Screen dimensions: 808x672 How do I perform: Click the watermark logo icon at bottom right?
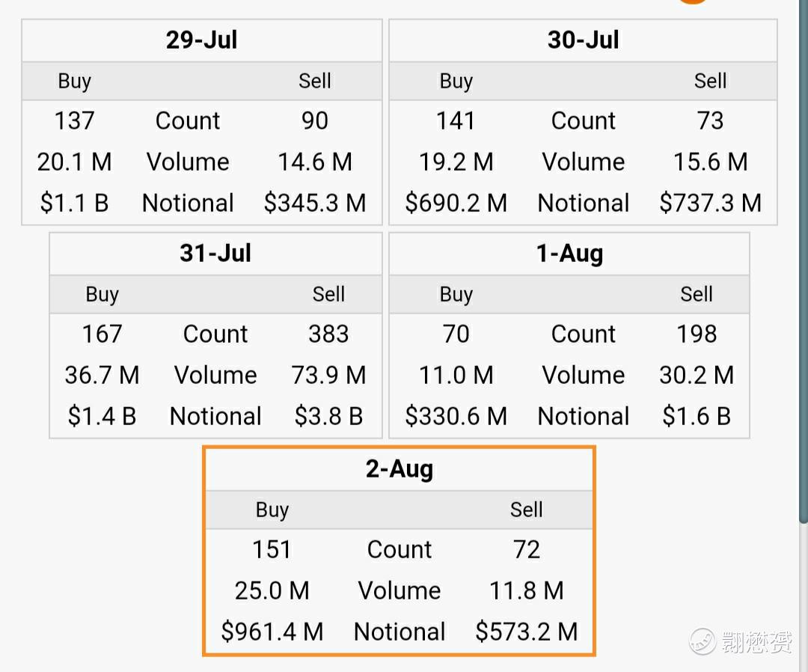point(703,641)
